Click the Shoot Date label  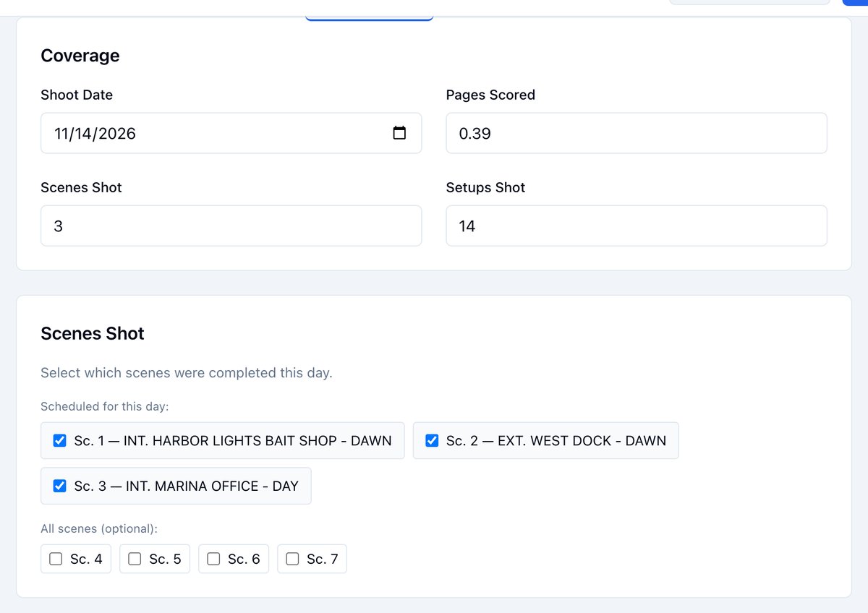pyautogui.click(x=77, y=95)
